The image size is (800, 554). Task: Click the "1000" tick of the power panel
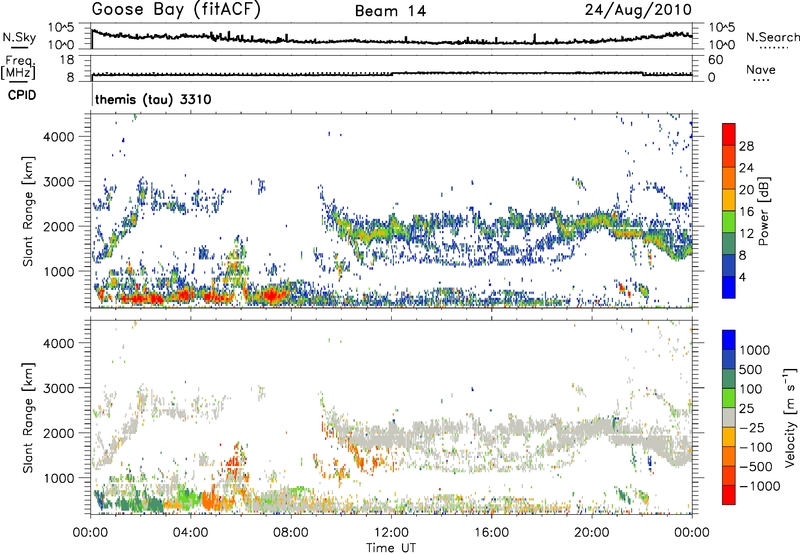pos(59,271)
